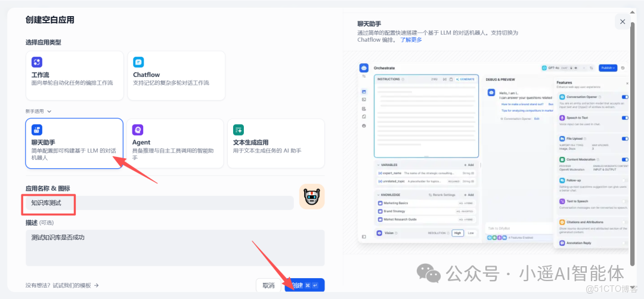Select the 工作流 application type card
The height and width of the screenshot is (299, 644).
[x=75, y=76]
